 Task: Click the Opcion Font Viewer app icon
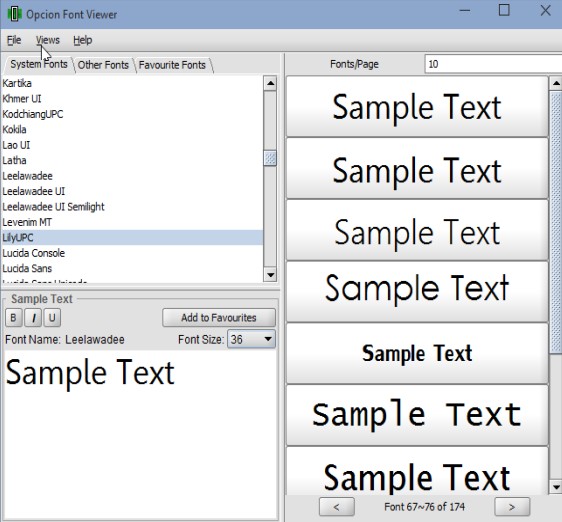tap(14, 14)
